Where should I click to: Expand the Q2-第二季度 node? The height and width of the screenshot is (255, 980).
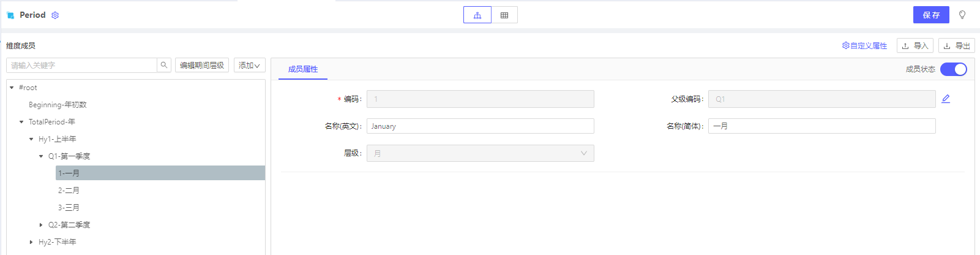point(41,225)
